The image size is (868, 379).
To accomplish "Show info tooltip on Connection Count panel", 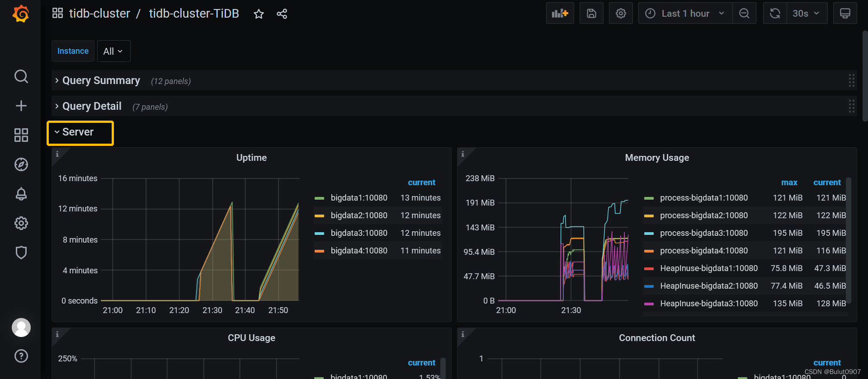I will point(463,334).
